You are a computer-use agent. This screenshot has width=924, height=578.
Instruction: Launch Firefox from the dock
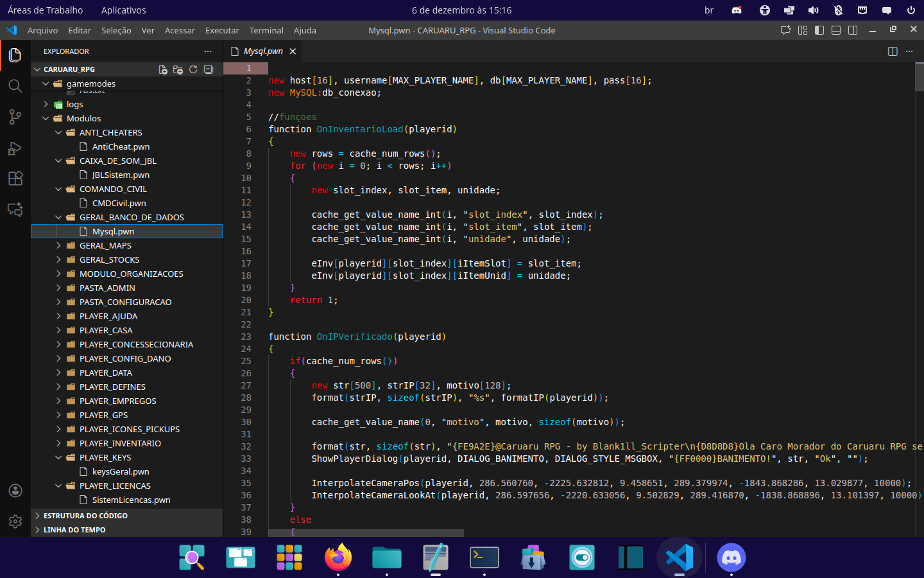338,557
